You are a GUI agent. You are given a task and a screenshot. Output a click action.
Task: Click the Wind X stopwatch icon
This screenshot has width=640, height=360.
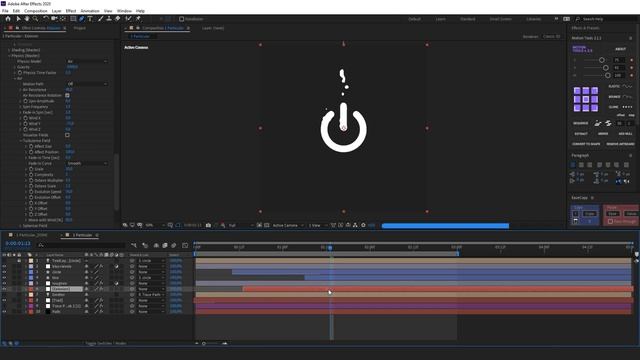pos(25,118)
